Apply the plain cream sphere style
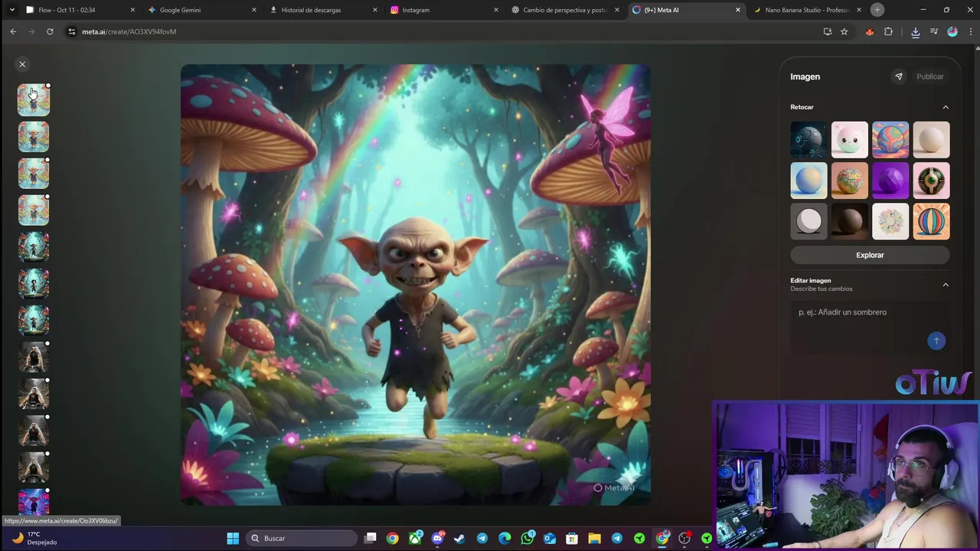Screen dimensions: 980x551 tap(931, 140)
